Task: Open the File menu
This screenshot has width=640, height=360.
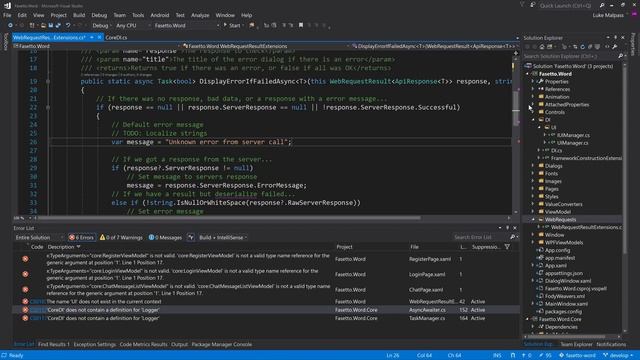Action: click(x=7, y=15)
